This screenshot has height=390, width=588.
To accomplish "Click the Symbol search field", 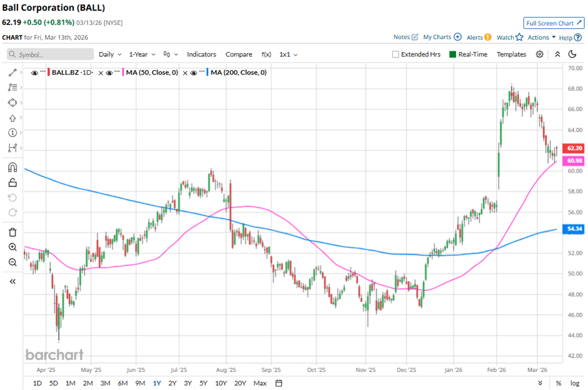I will coord(50,54).
